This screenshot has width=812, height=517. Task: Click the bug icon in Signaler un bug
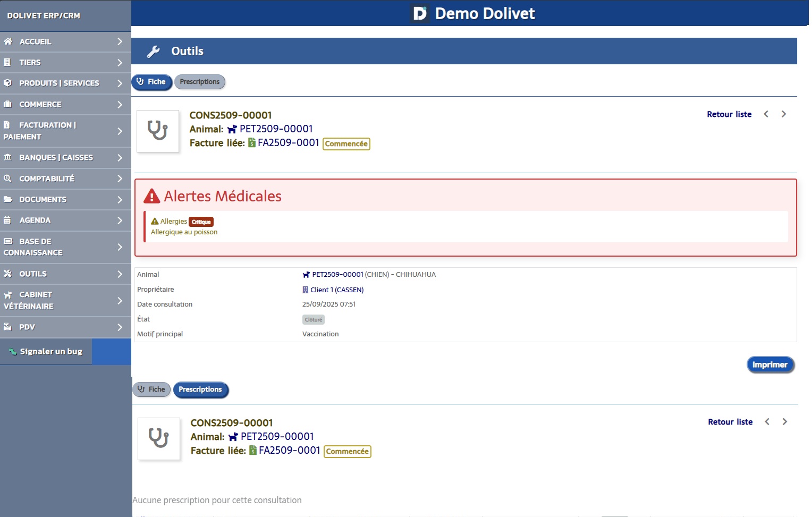pos(13,351)
